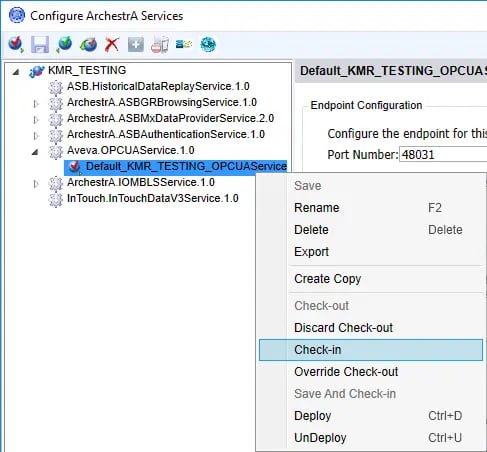Select Save And Check-in menu entry

coord(371,394)
